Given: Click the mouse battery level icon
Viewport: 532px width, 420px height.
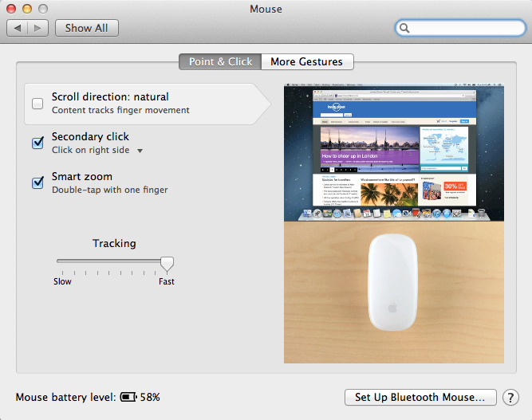Looking at the screenshot, I should (128, 397).
